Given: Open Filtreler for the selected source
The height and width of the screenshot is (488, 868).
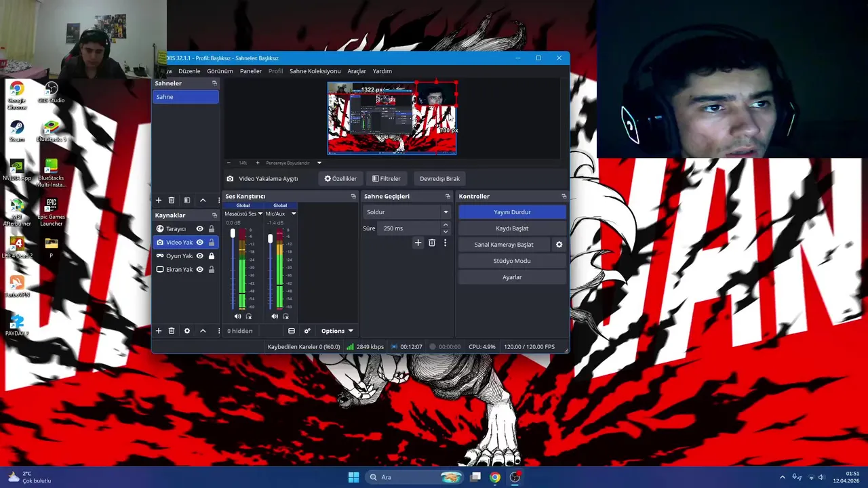Looking at the screenshot, I should point(387,179).
